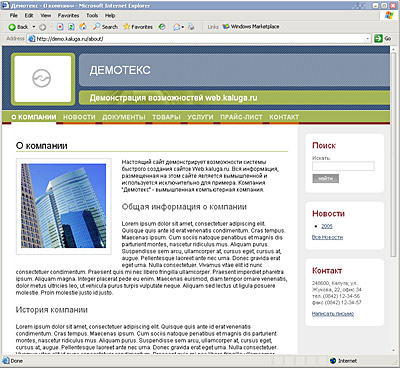The height and width of the screenshot is (368, 400).
Task: Click the Общая информация о компании heading
Action: tap(184, 207)
